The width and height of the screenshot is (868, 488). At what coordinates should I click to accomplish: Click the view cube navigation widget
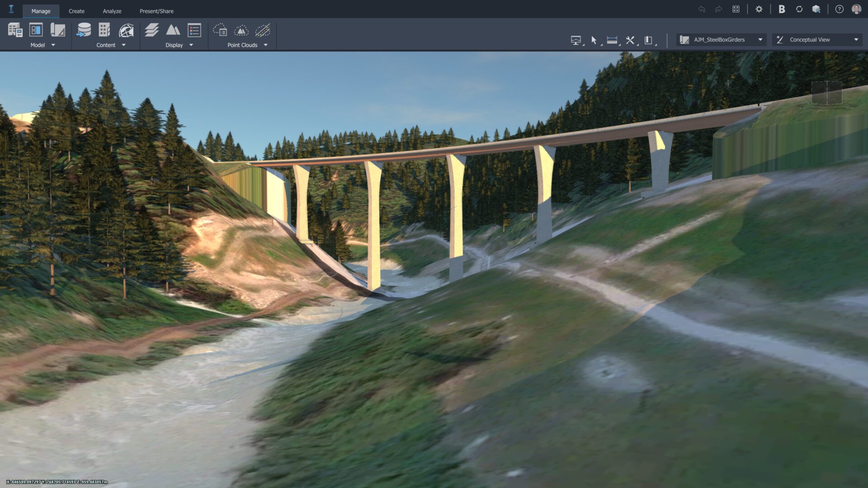(826, 93)
